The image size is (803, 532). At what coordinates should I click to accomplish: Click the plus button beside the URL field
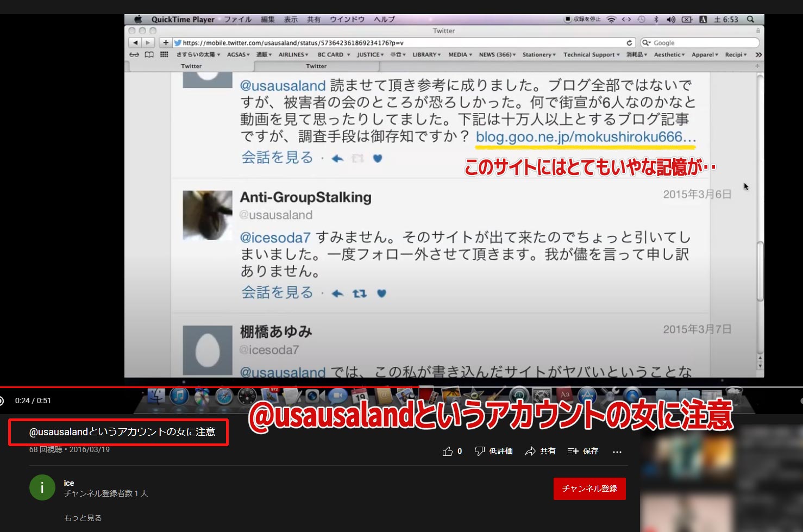[166, 42]
